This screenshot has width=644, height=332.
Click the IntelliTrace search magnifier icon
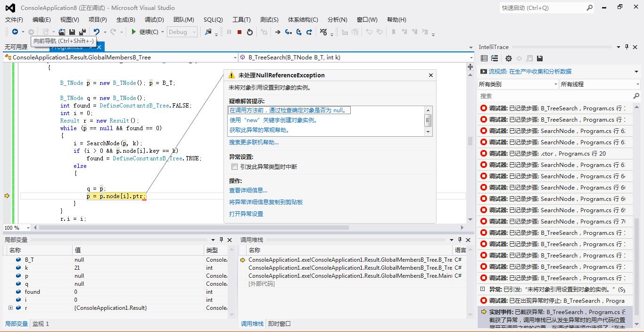(636, 96)
